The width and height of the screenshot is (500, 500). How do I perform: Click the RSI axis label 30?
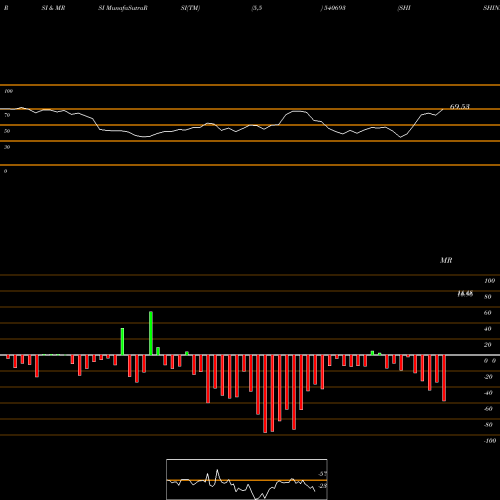tap(7, 147)
